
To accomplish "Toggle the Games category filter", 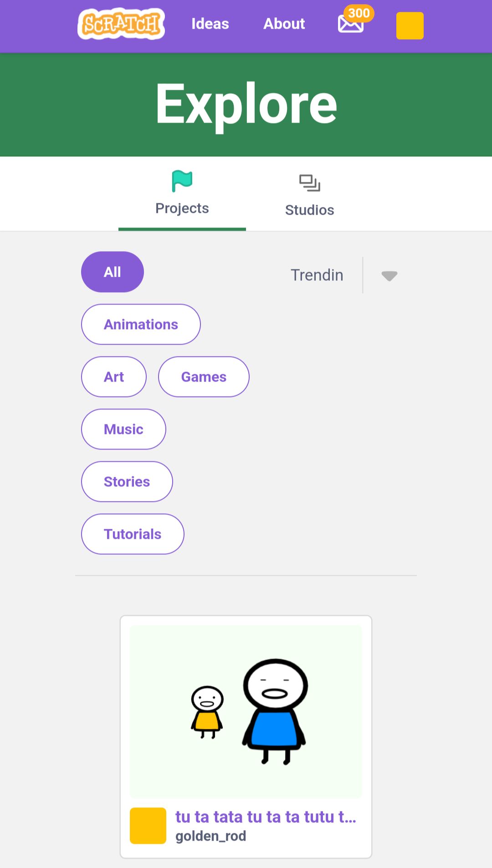I will click(x=204, y=377).
